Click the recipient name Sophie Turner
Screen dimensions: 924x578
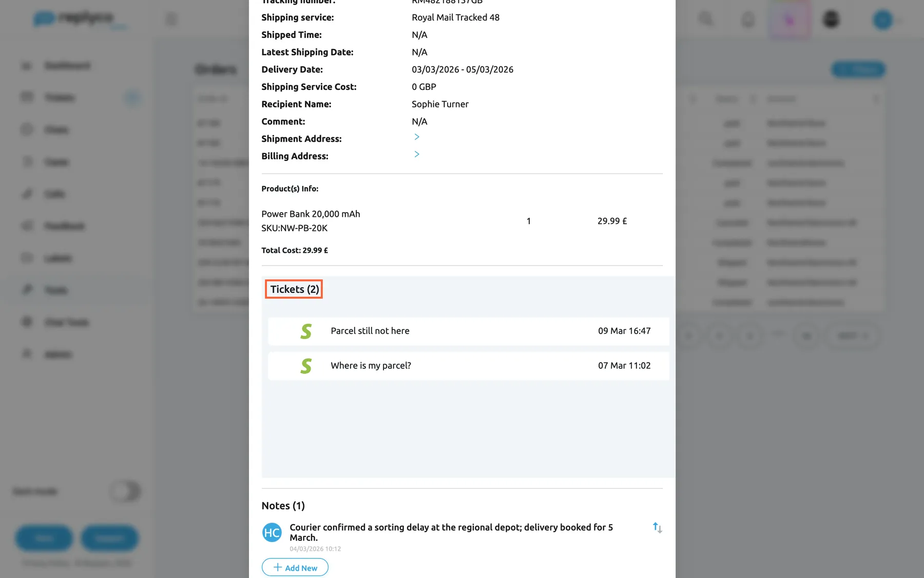pyautogui.click(x=440, y=104)
